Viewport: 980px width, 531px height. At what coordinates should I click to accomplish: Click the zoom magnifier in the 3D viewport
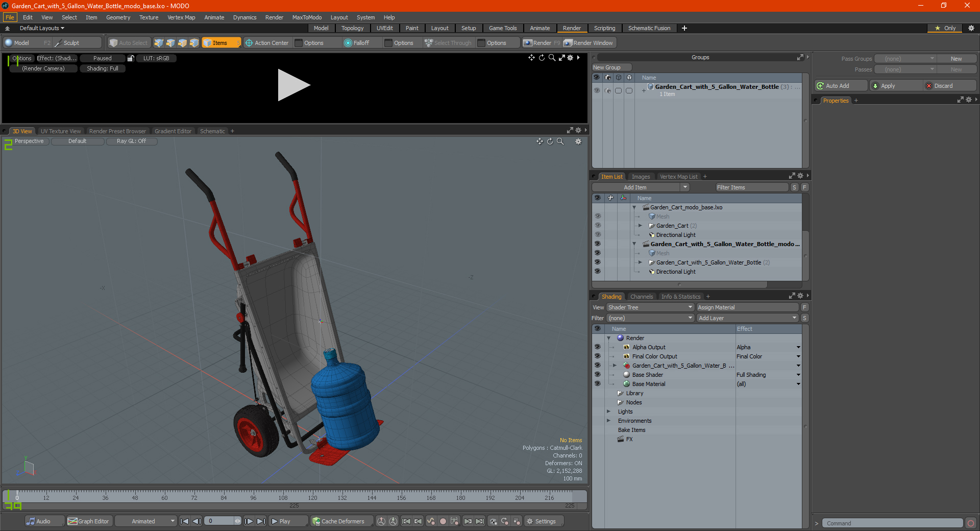tap(560, 141)
